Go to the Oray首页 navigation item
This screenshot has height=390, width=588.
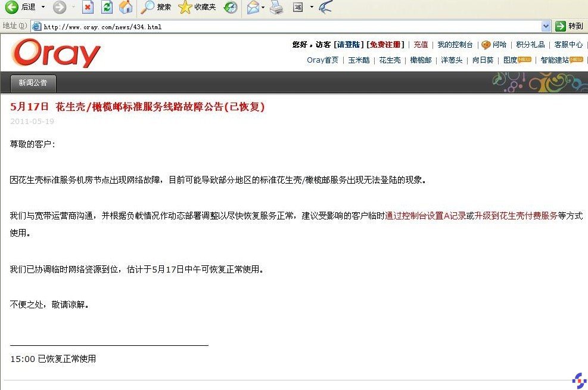pyautogui.click(x=322, y=60)
